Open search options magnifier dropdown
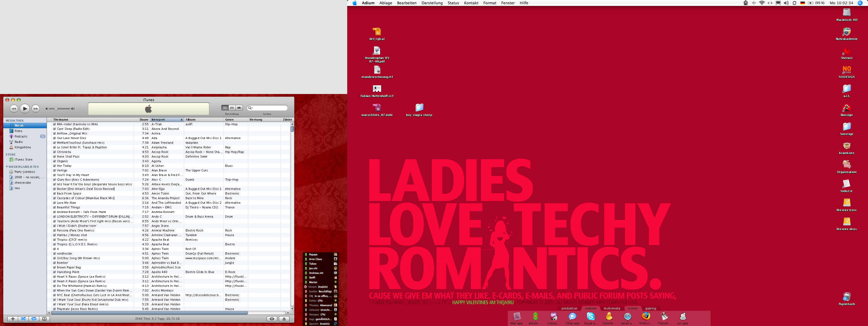Viewport: 868px width, 326px height. click(250, 108)
